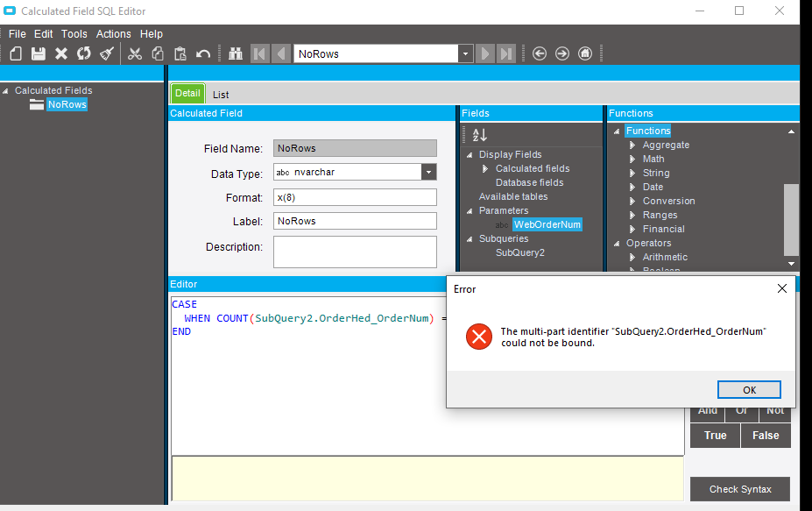
Task: Collapse the Operators node
Action: 617,244
